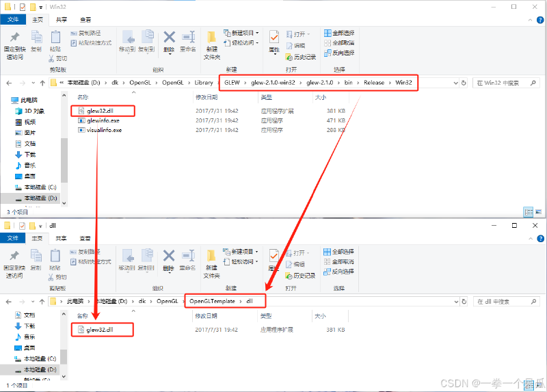Screen dimensions: 547x392
Task: Click History (历史记录) in dll window
Action: tap(300, 276)
